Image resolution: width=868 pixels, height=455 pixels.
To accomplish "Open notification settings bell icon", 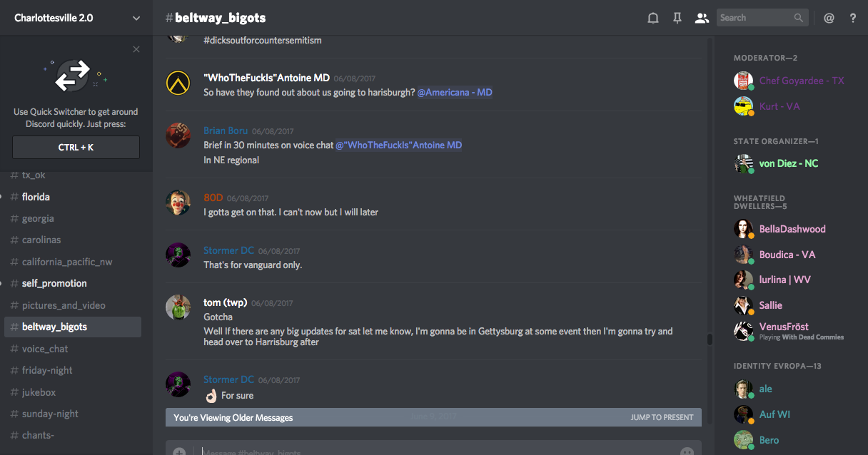I will [652, 18].
